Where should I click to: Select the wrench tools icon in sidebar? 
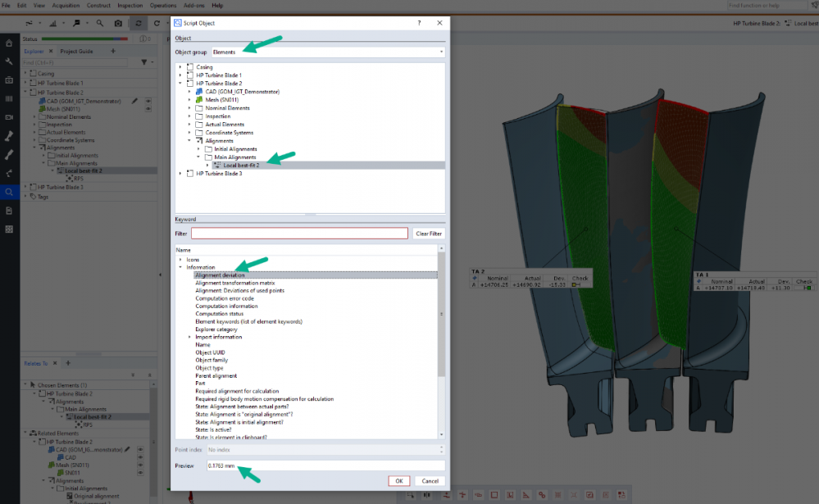[9, 61]
